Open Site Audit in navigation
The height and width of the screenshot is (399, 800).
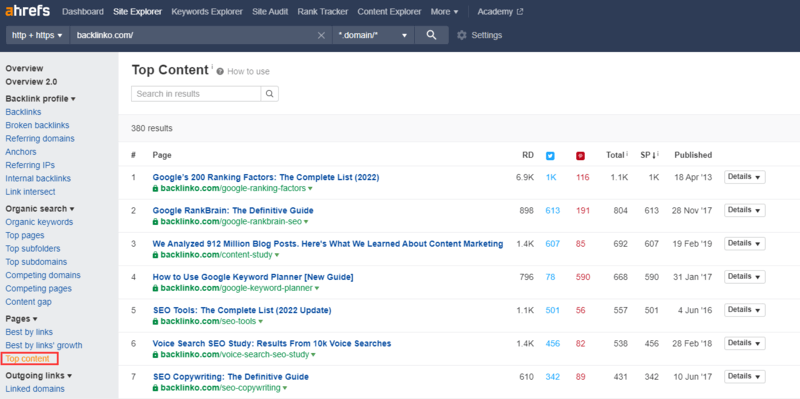click(270, 12)
